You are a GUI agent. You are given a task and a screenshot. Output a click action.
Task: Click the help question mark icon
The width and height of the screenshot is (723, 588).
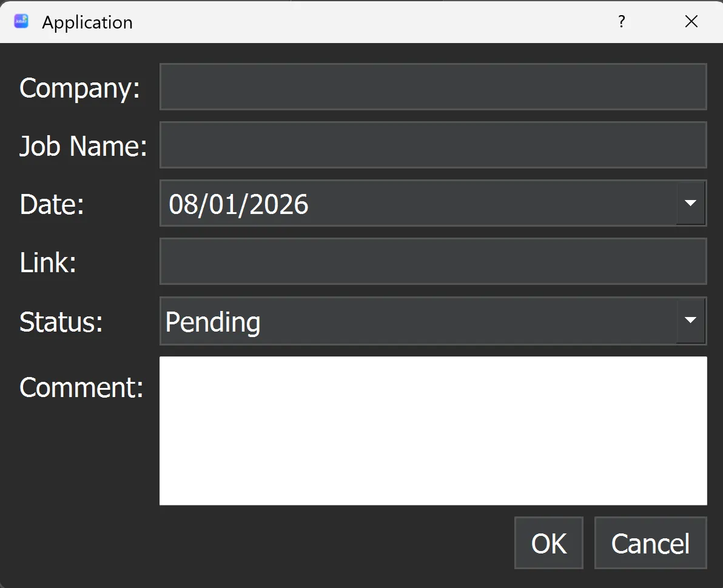click(x=621, y=21)
